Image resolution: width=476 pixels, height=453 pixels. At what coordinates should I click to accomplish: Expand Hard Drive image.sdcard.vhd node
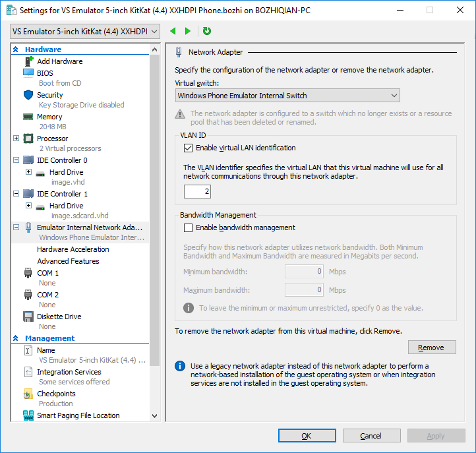(28, 206)
